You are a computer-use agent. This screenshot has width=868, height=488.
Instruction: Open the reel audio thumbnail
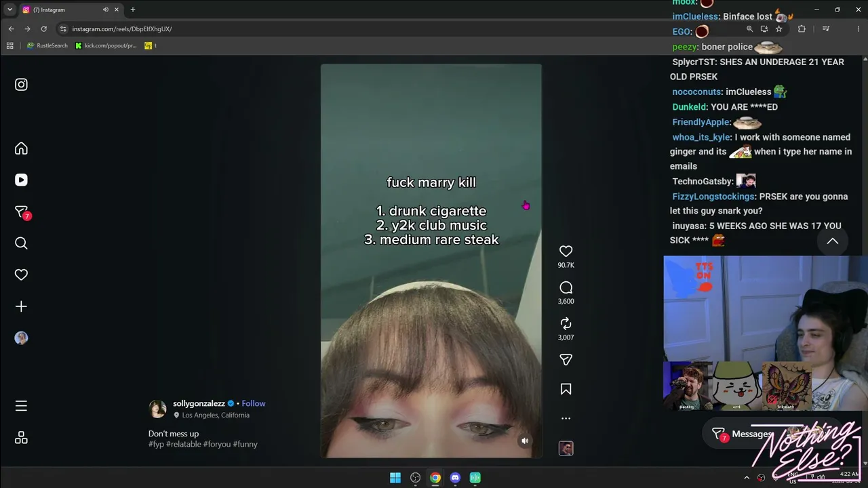pyautogui.click(x=566, y=448)
